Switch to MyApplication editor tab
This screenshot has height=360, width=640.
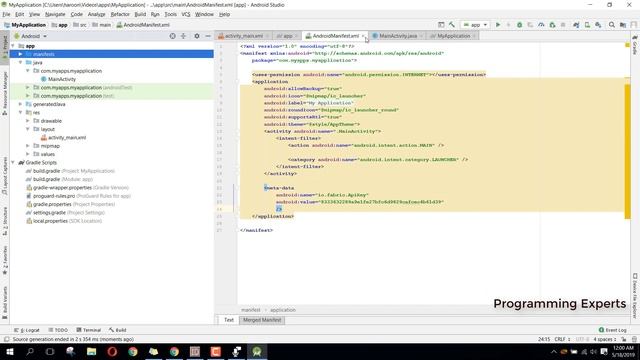(x=453, y=36)
